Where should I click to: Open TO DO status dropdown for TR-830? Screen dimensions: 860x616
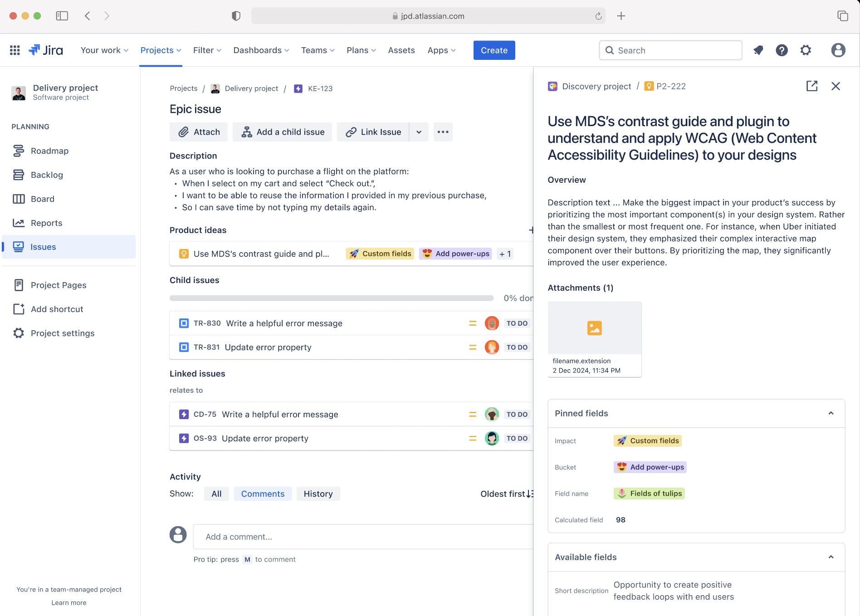(x=517, y=323)
